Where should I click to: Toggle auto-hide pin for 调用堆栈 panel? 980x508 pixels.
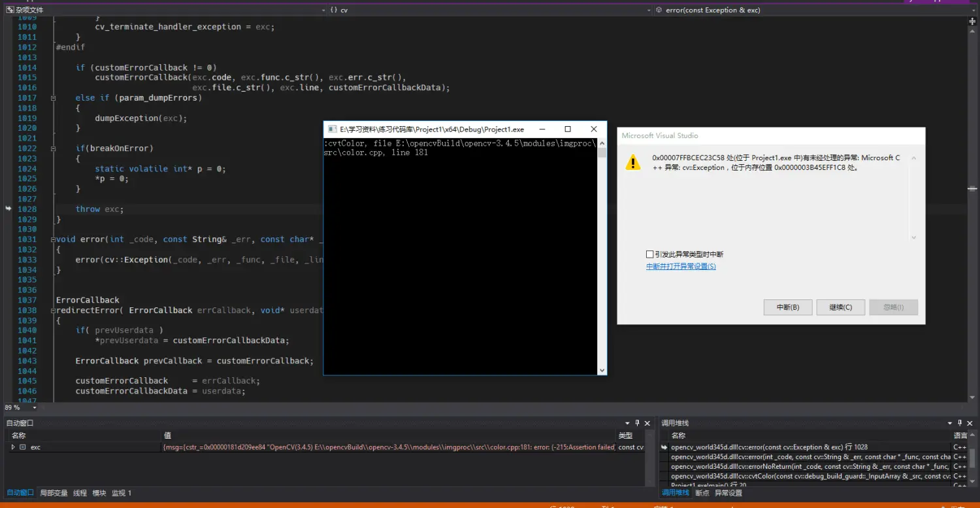(x=960, y=423)
